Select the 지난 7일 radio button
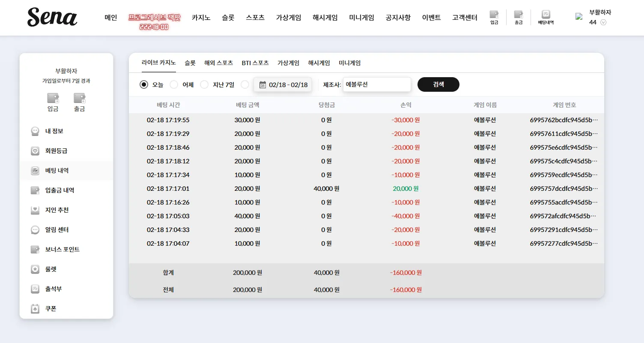This screenshot has width=644, height=343. click(204, 84)
